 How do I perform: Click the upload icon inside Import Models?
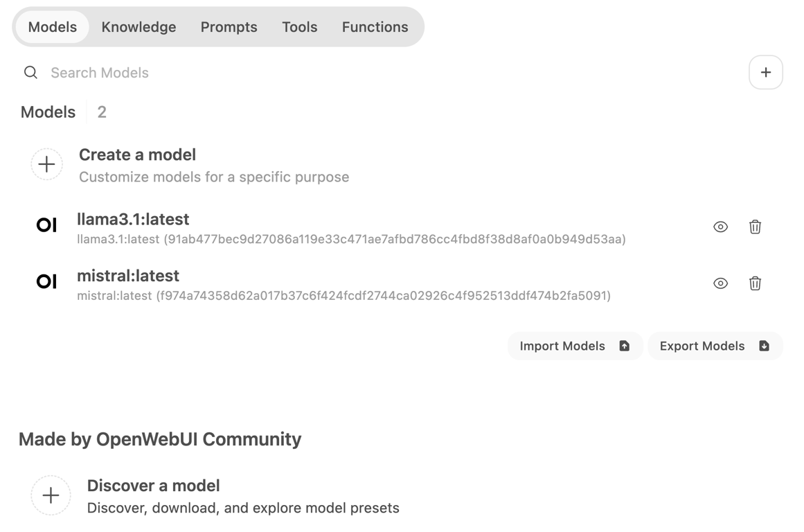click(624, 346)
